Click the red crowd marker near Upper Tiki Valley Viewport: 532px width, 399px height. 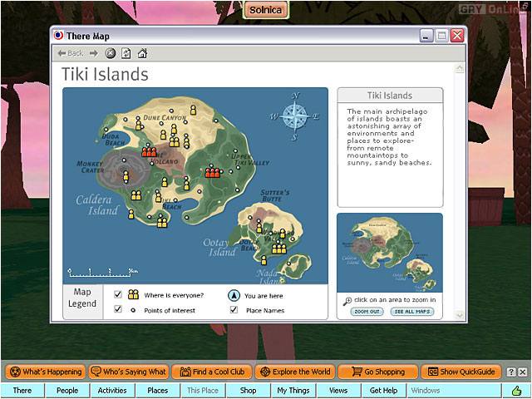[213, 172]
